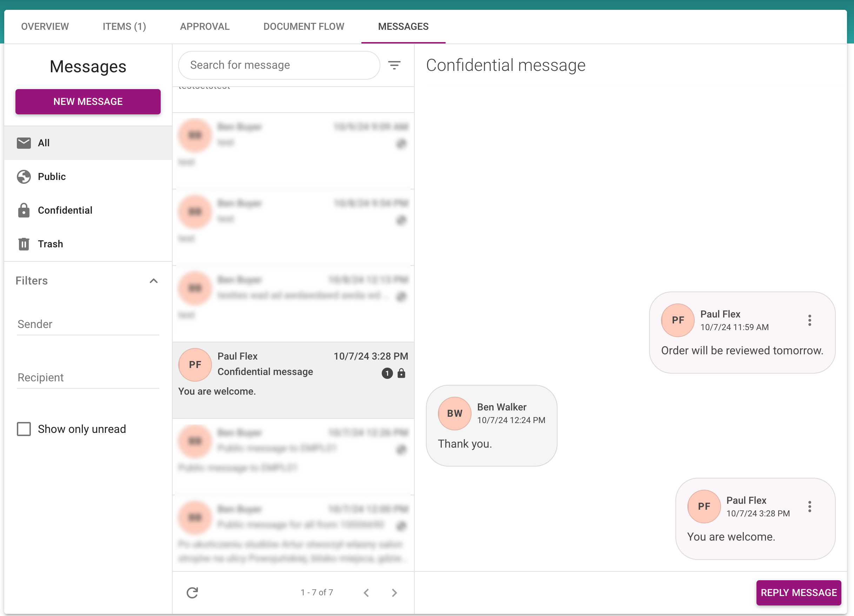Image resolution: width=854 pixels, height=616 pixels.
Task: Click the New Message button
Action: 88,102
